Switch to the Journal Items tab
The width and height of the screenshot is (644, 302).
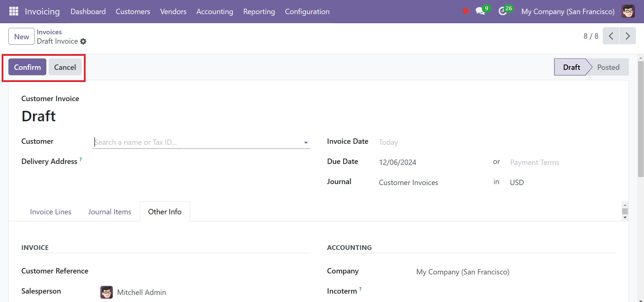pyautogui.click(x=110, y=212)
